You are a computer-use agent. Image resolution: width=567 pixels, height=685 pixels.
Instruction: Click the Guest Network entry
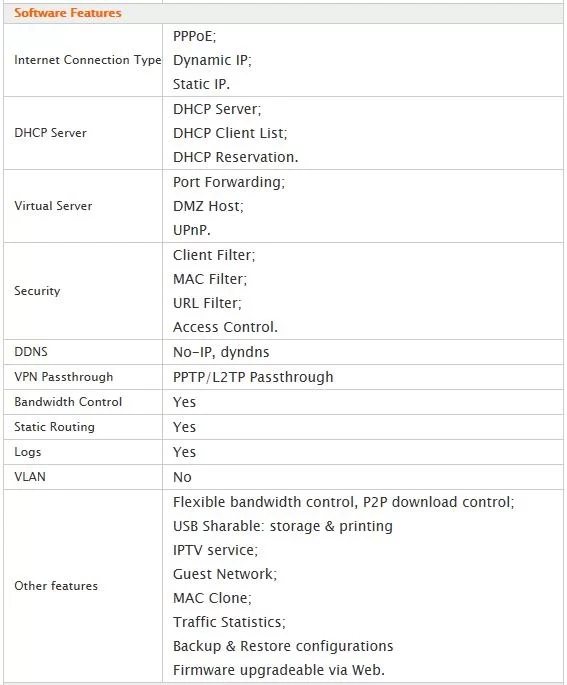[x=225, y=574]
